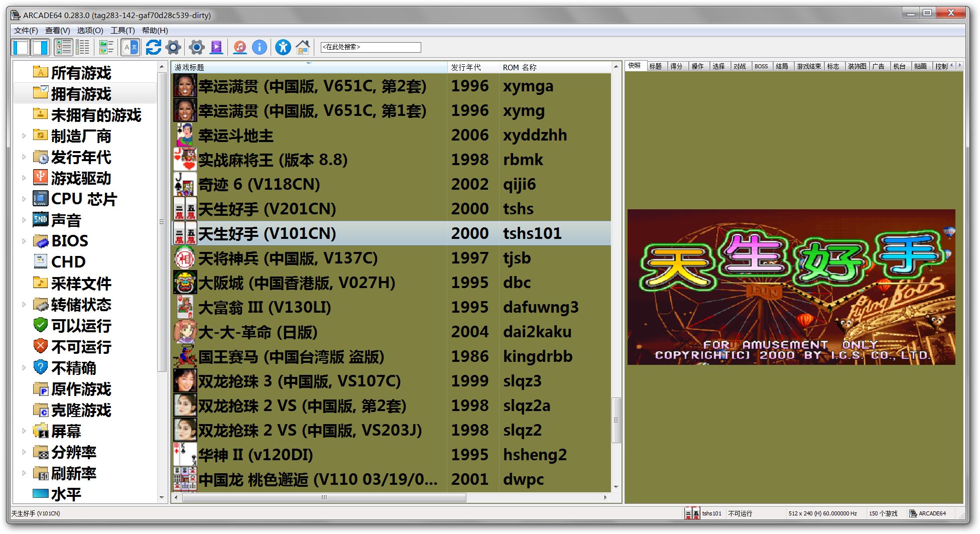This screenshot has width=980, height=534.
Task: Select 可以运行 filter in the sidebar
Action: (81, 326)
